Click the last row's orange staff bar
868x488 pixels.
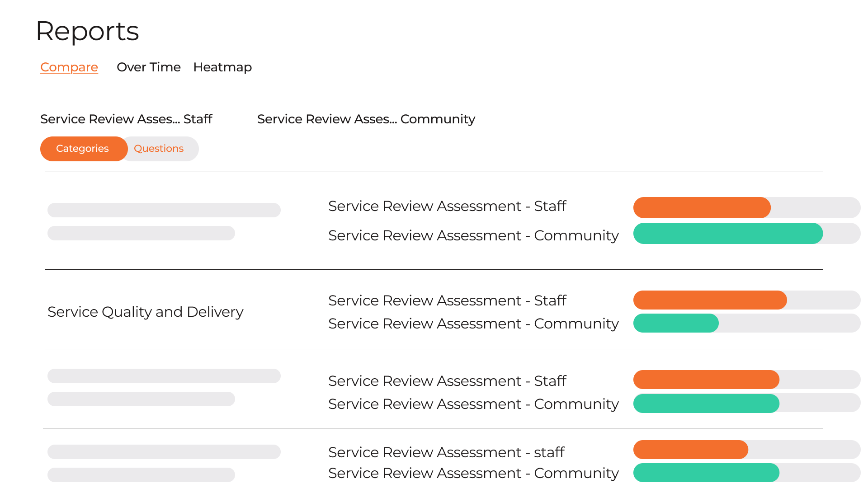(691, 450)
